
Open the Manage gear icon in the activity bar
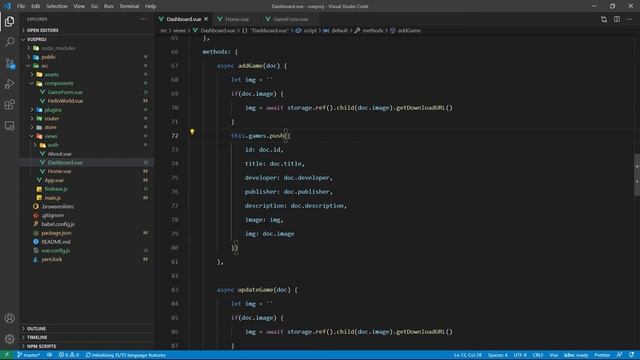9,339
